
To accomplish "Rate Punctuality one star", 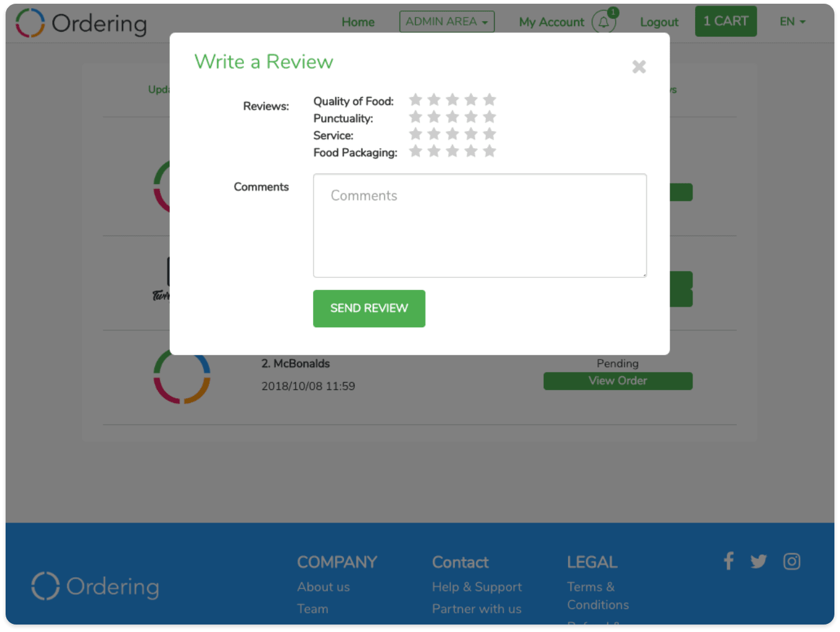I will 416,117.
